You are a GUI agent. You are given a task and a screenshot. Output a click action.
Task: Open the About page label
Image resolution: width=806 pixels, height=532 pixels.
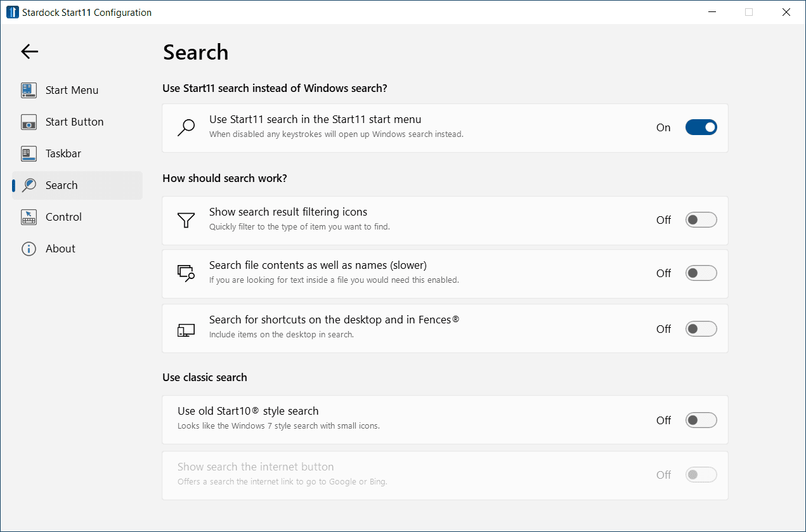click(60, 249)
